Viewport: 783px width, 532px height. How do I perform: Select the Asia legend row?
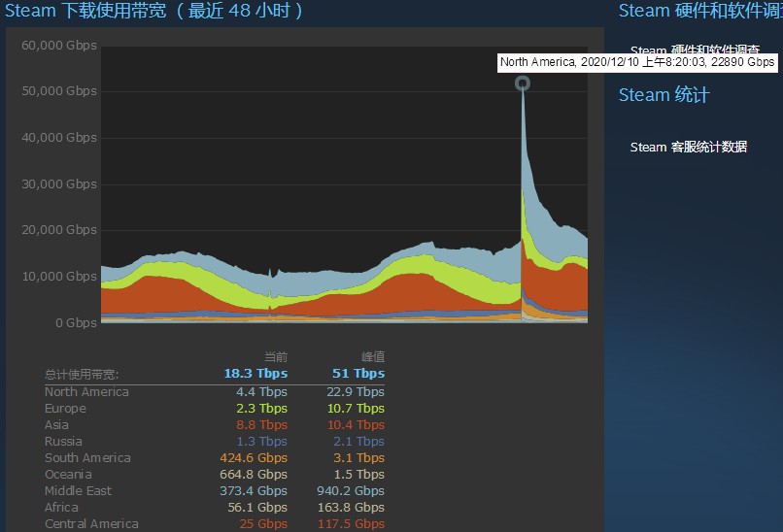215,424
